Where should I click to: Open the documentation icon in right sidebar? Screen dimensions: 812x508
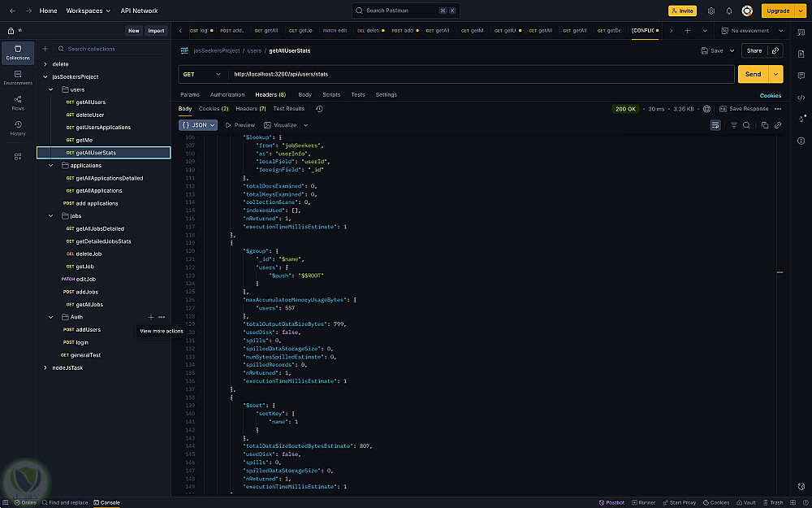[x=801, y=54]
